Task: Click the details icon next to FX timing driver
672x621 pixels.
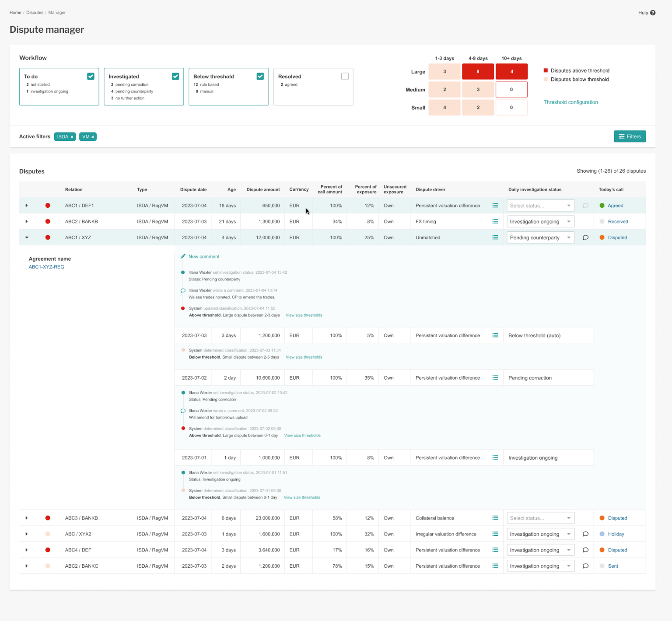Action: pos(495,221)
